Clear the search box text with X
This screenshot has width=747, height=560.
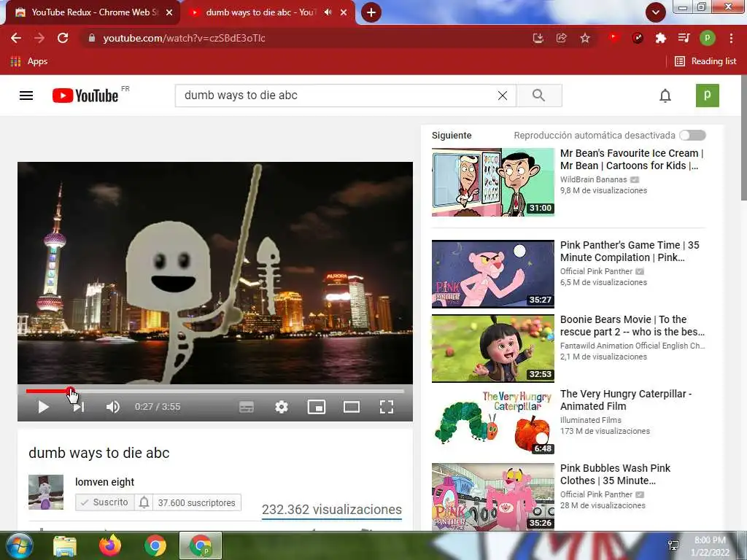tap(502, 96)
